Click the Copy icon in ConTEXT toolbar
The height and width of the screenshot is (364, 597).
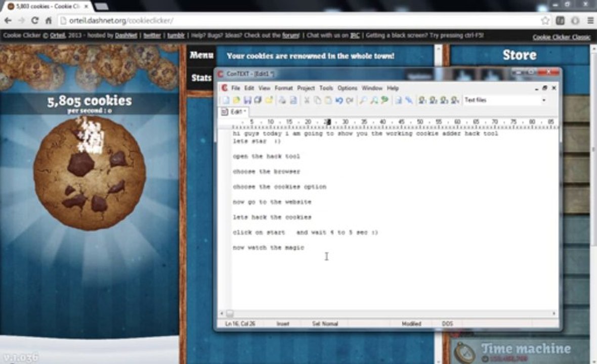tap(317, 100)
